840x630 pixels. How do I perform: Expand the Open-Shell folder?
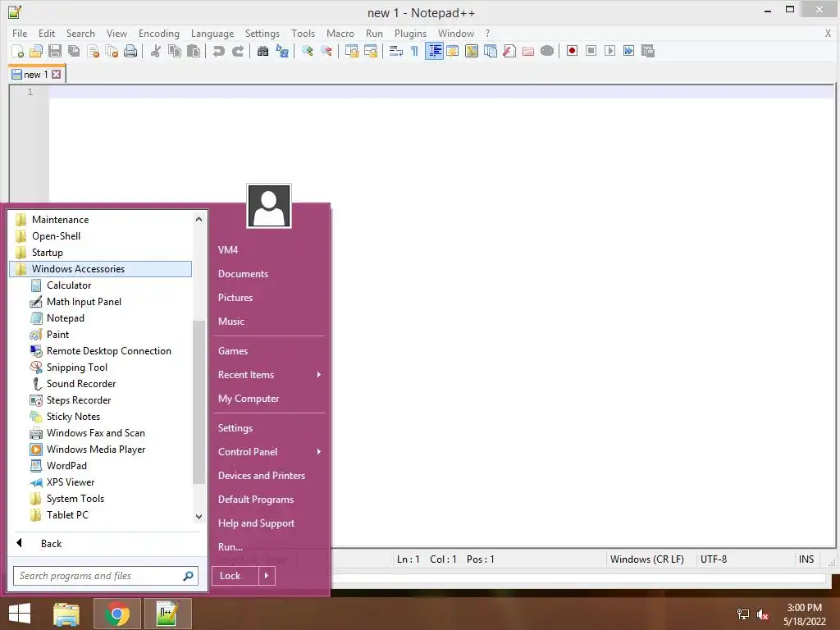pos(101,236)
